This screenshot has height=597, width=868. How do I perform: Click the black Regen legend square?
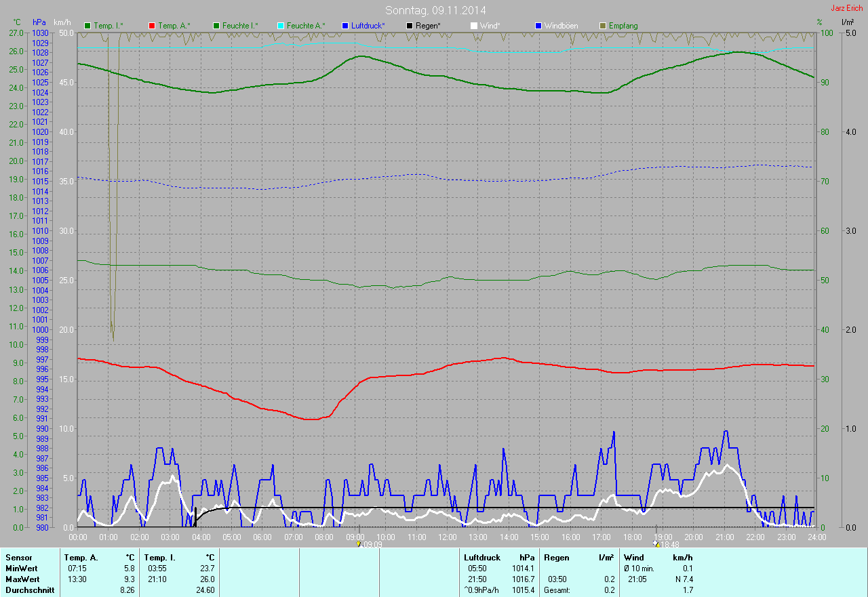[x=409, y=26]
